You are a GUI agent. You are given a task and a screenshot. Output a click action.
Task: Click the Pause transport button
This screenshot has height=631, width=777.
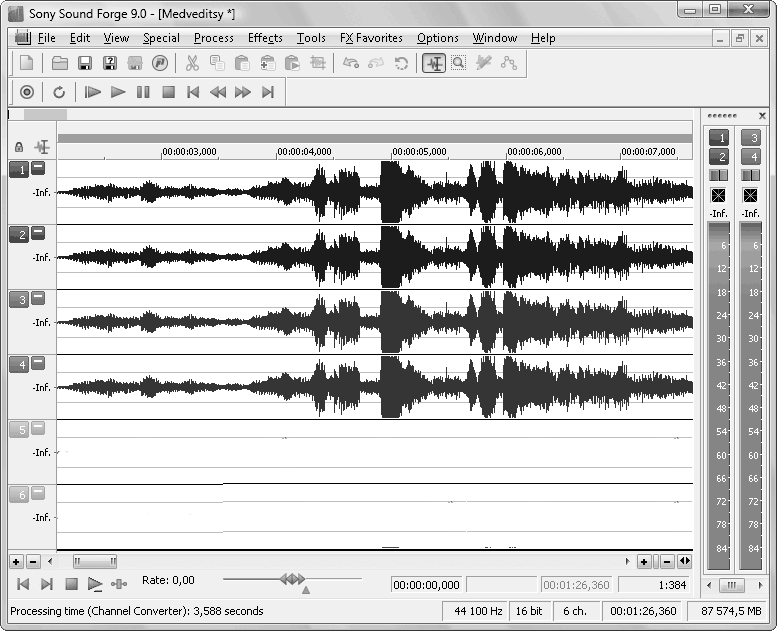(143, 92)
